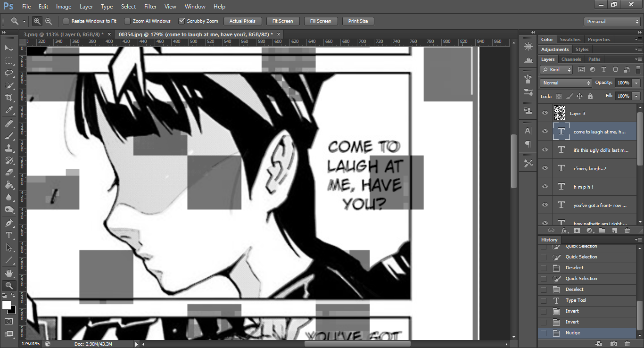Select the Eyedropper tool
This screenshot has width=644, height=348.
(9, 110)
